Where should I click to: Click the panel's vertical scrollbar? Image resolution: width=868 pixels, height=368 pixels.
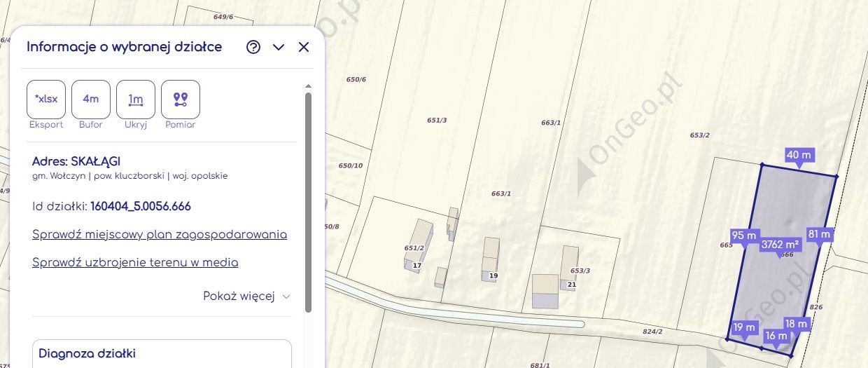point(308,202)
